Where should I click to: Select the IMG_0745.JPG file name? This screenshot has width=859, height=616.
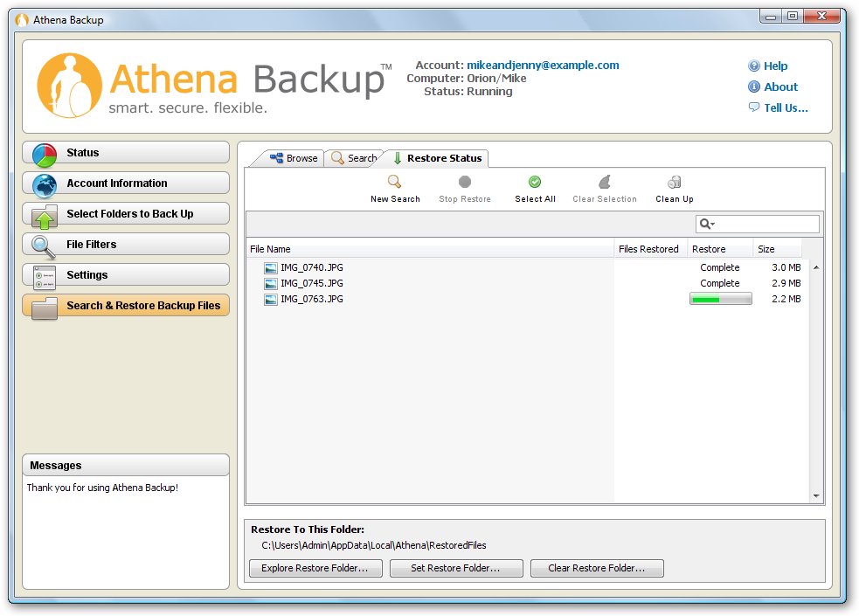(x=312, y=284)
